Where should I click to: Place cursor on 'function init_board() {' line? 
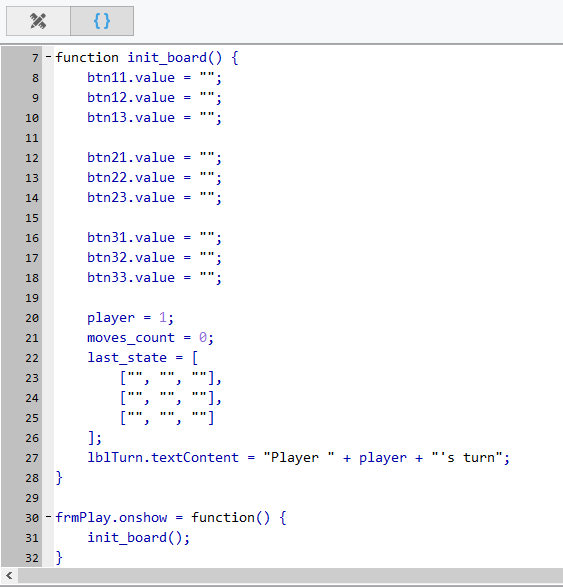tap(147, 58)
